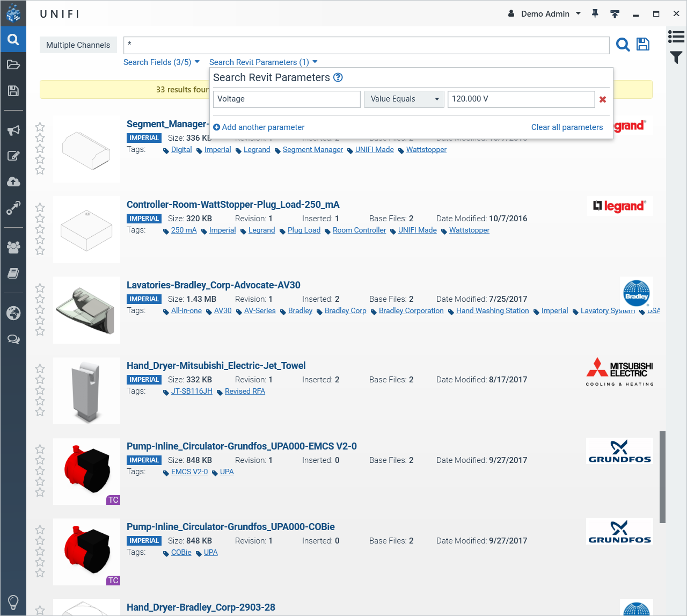
Task: Select the Bradley Advocate AV30 lavatory thumbnail
Action: pyautogui.click(x=86, y=310)
